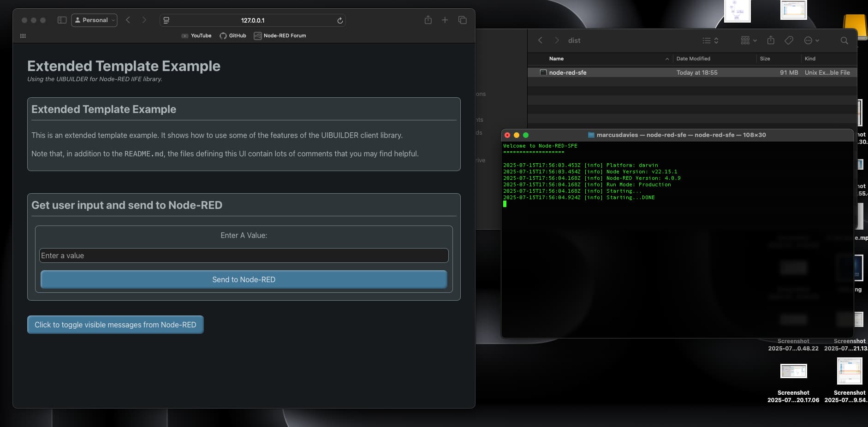Click the '91 MB' size cell
868x427 pixels.
pos(789,72)
